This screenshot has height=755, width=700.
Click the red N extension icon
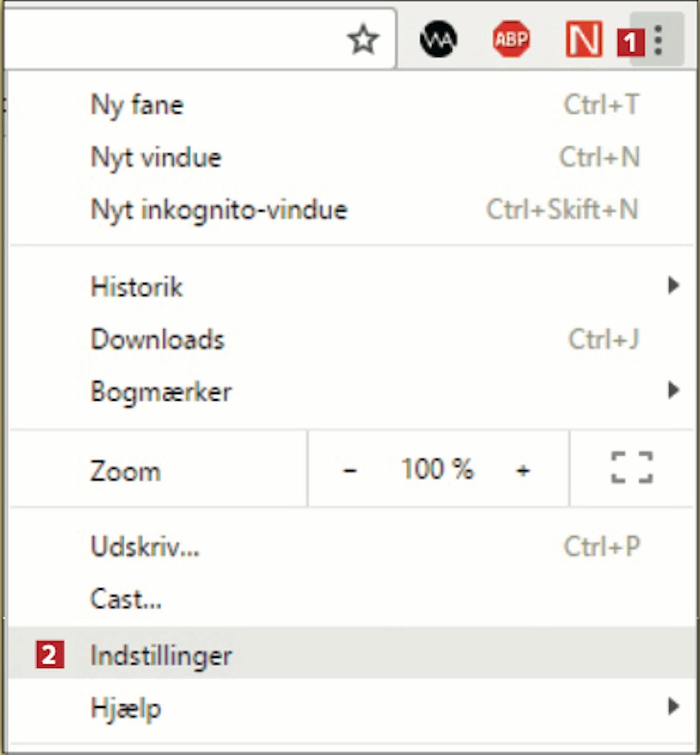coord(584,40)
